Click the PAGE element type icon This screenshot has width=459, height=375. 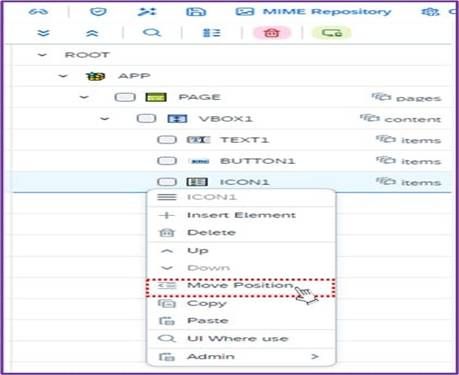point(156,97)
